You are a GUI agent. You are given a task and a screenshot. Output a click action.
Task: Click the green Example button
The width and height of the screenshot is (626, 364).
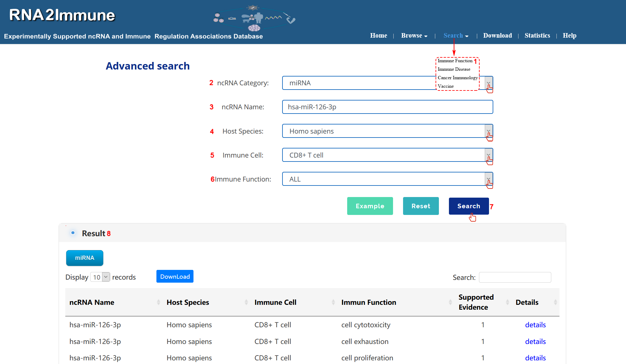click(370, 206)
